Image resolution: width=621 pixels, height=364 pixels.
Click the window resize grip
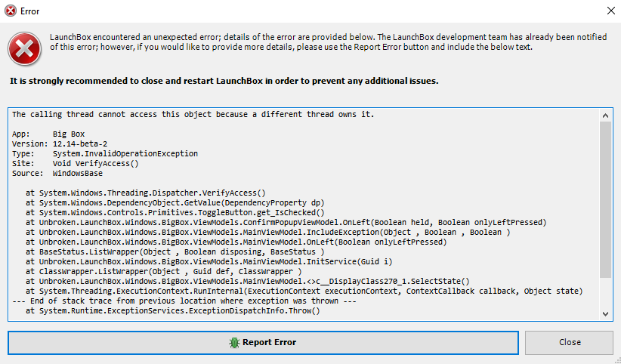[617, 360]
